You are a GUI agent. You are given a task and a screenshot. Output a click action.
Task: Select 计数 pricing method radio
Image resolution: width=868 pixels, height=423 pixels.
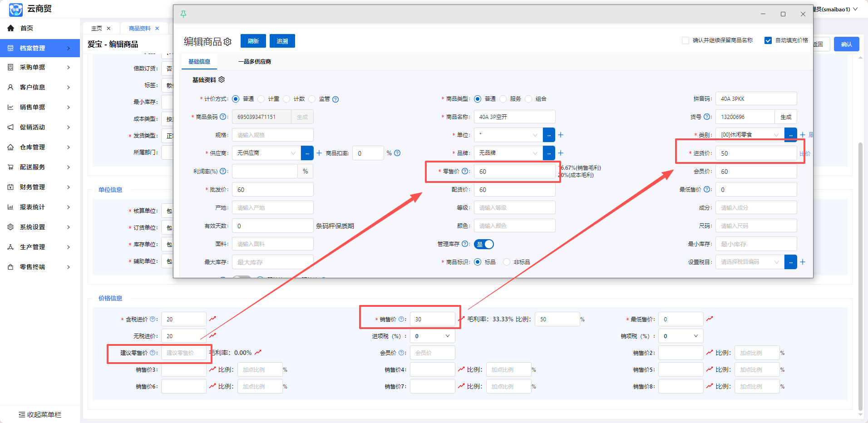coord(286,99)
